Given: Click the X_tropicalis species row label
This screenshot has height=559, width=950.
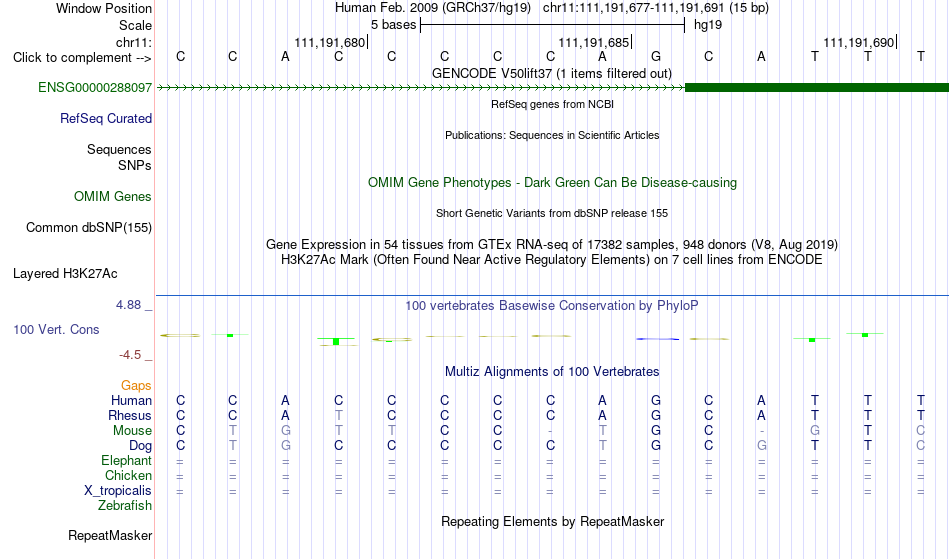Looking at the screenshot, I should coord(118,491).
